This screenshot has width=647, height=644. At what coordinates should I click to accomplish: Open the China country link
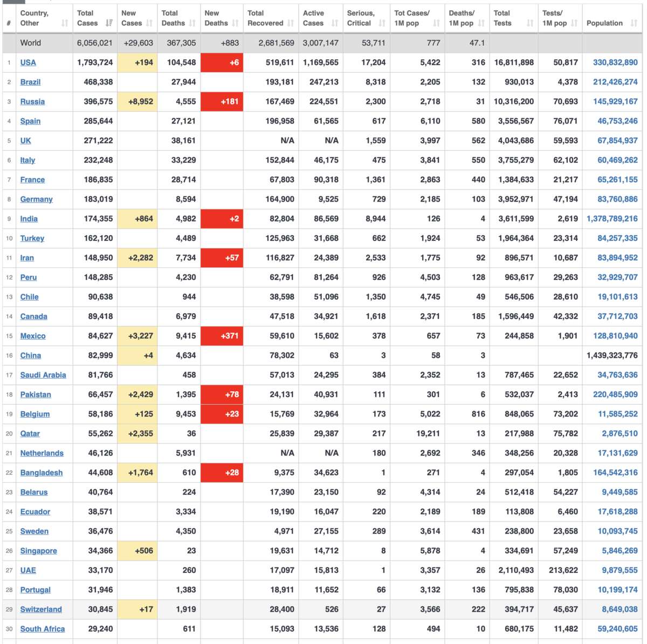click(x=30, y=356)
